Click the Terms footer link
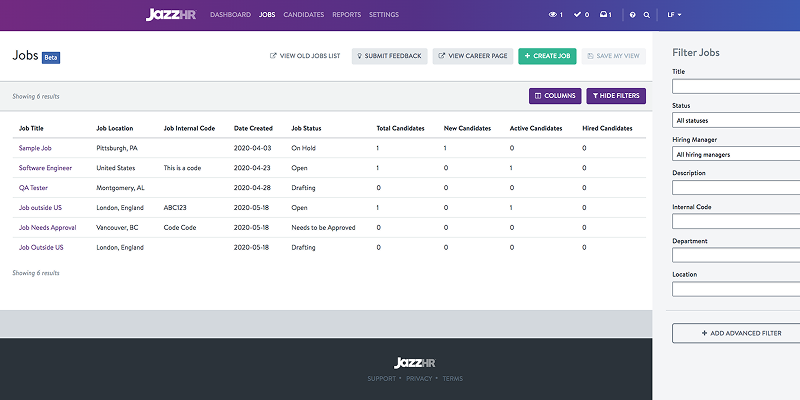The height and width of the screenshot is (400, 800). [x=453, y=379]
